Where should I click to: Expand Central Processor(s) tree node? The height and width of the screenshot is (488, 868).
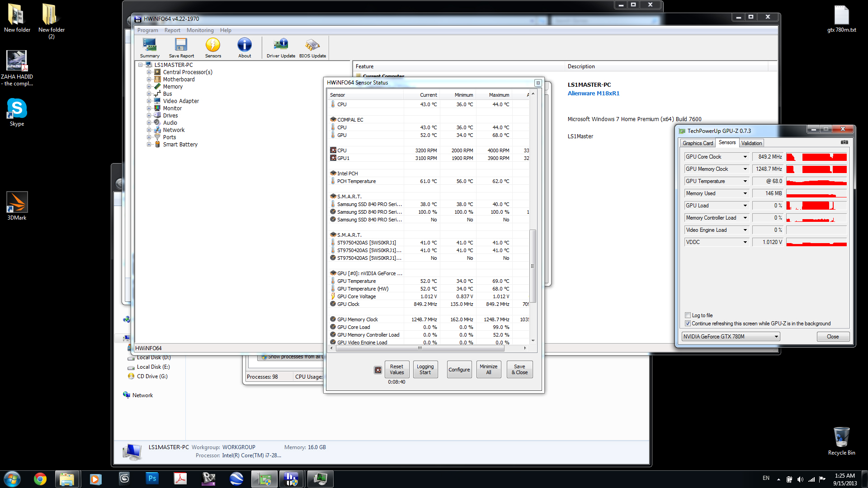149,72
